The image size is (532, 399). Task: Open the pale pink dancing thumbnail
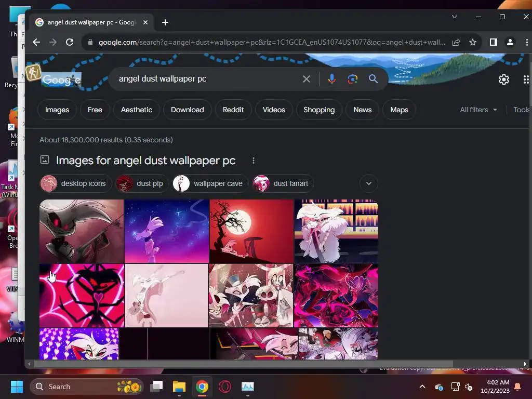tap(167, 296)
